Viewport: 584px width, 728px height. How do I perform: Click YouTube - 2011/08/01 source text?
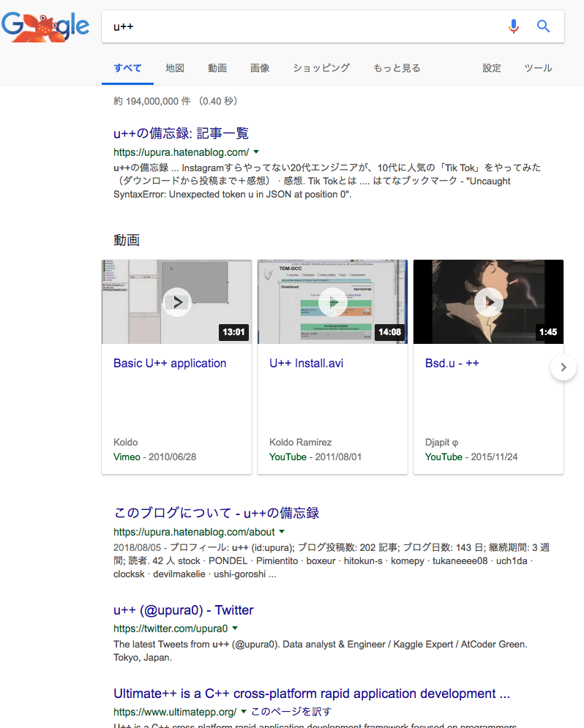(x=315, y=457)
